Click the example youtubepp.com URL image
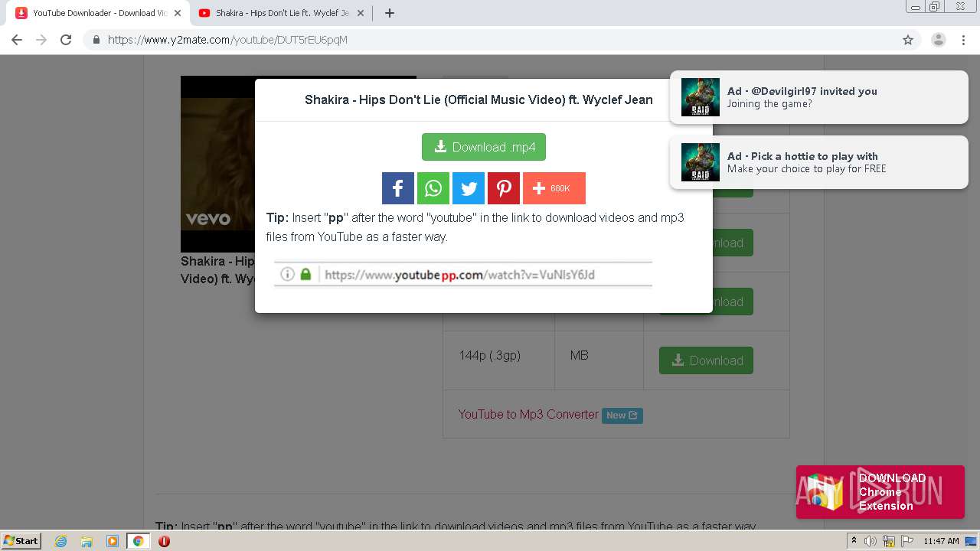Image resolution: width=980 pixels, height=551 pixels. click(463, 274)
